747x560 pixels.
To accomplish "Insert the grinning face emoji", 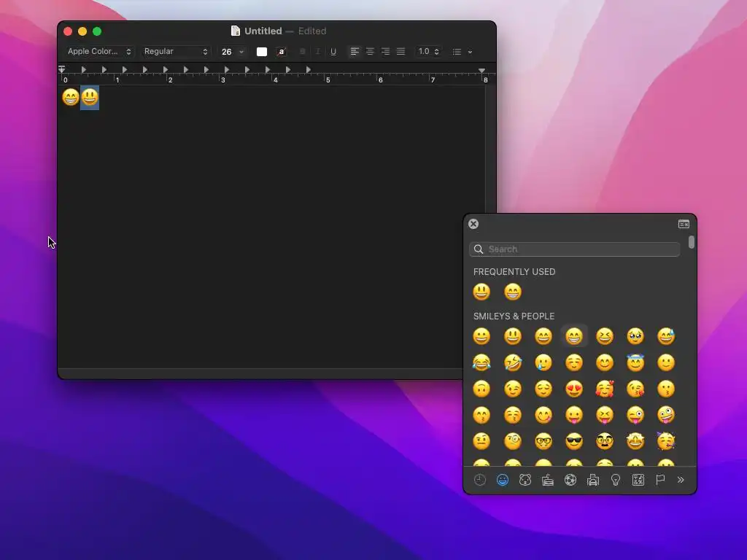I will click(x=481, y=336).
